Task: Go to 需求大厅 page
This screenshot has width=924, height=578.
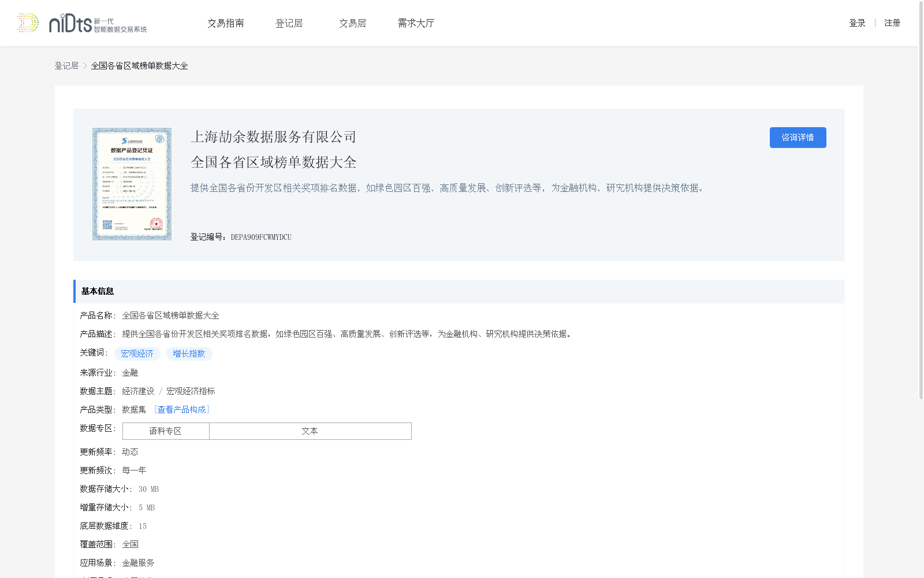Action: pyautogui.click(x=416, y=23)
